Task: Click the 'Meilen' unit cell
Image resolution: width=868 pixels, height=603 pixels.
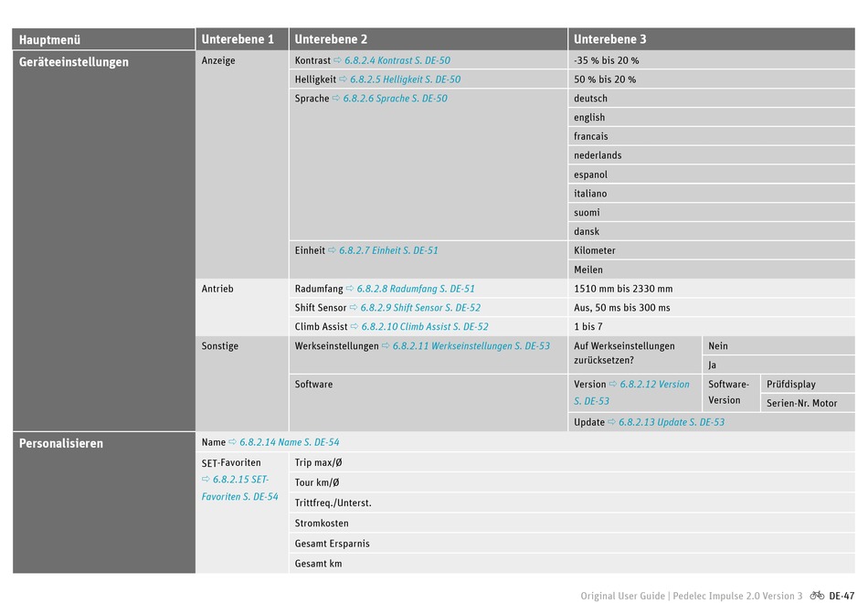Action: (712, 270)
